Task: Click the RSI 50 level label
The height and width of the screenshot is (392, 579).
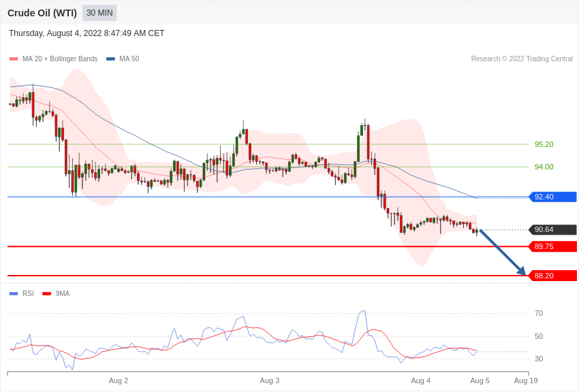Action: 539,336
